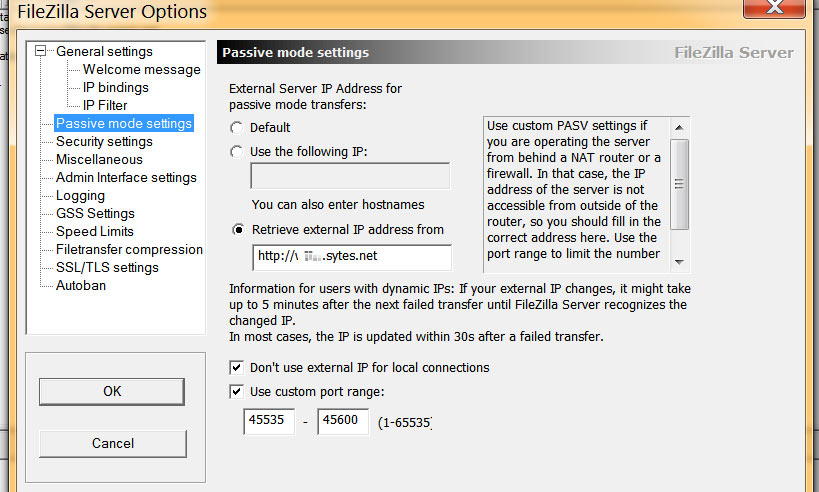Select 'Retrieve external IP address from' option
This screenshot has width=819, height=492.
[237, 230]
